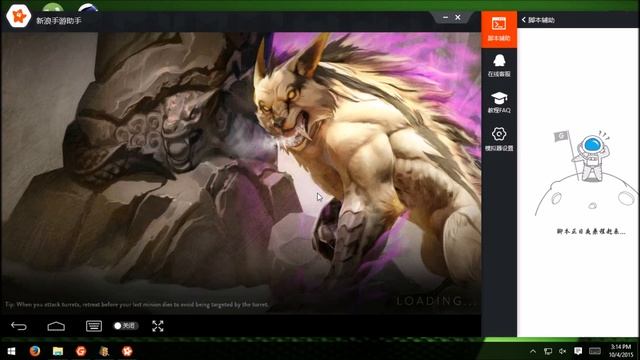Open the Action Center notifications icon
Image resolution: width=640 pixels, height=360 pixels.
(x=578, y=351)
